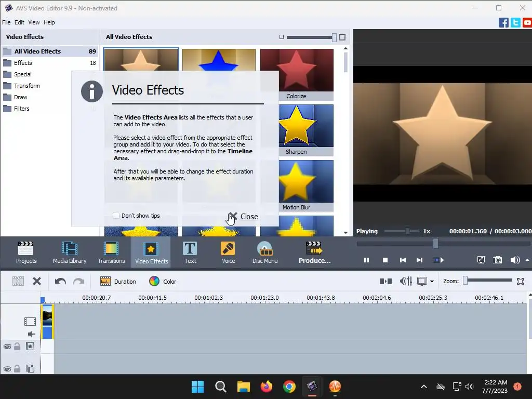Toggle visibility of the video effects track
The height and width of the screenshot is (399, 532).
coord(7,347)
